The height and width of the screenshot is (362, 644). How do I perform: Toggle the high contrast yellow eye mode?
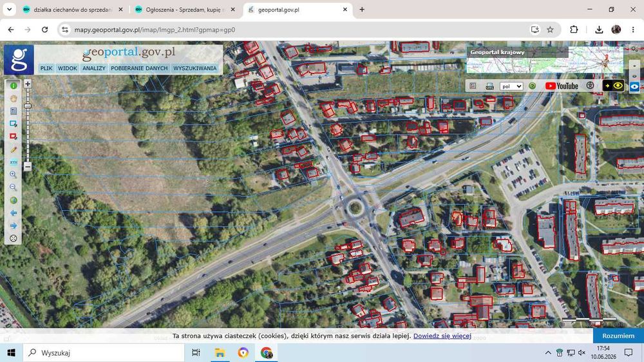pos(613,86)
